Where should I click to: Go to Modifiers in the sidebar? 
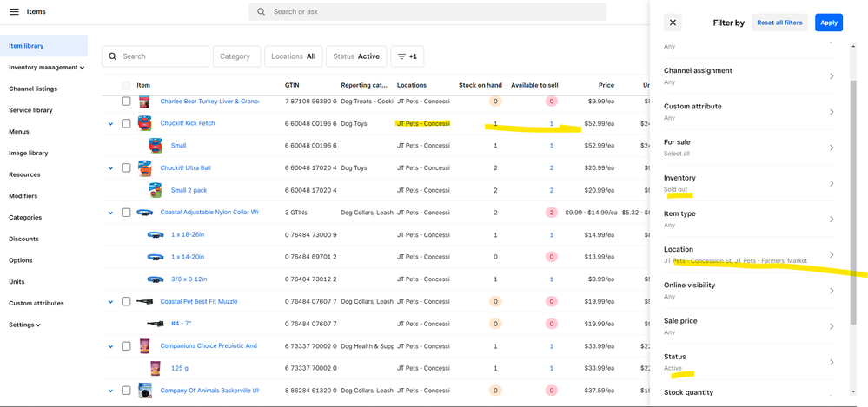[x=23, y=196]
